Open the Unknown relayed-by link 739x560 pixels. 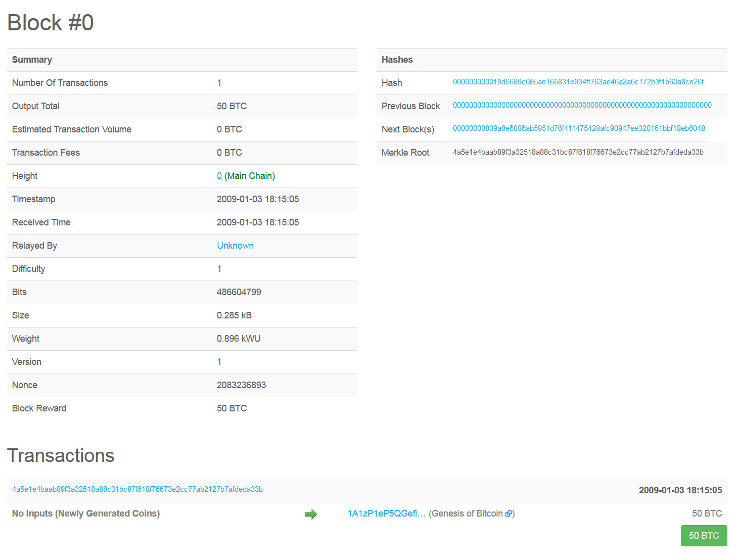point(235,246)
